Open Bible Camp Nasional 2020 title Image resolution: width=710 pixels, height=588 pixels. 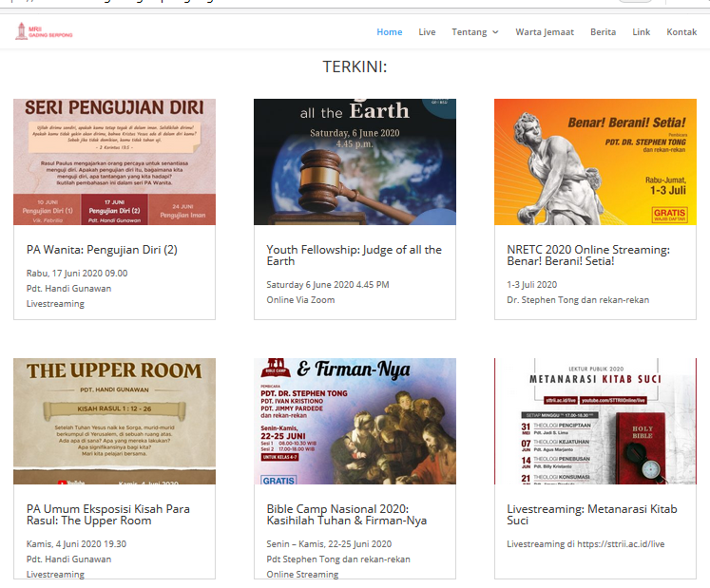click(x=346, y=515)
